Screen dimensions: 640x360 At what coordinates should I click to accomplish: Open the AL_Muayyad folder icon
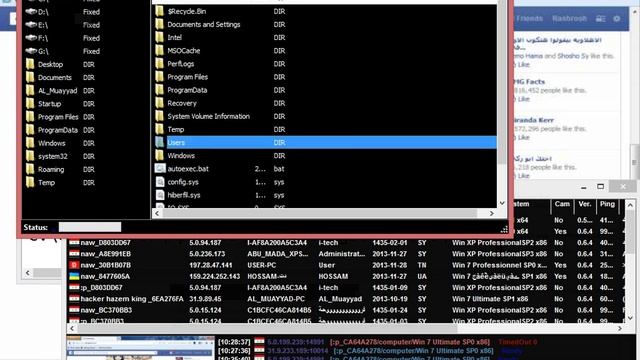point(30,91)
